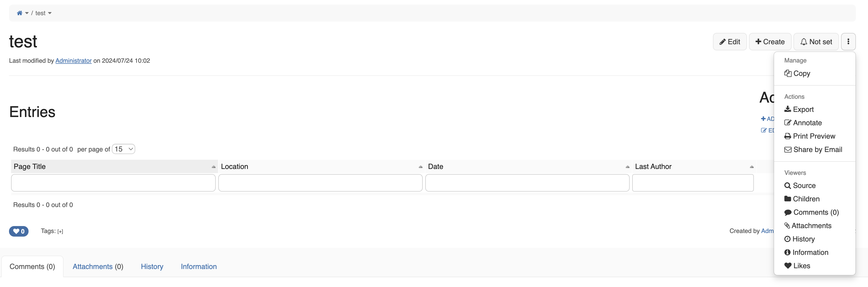Select Export from the Actions menu
The image size is (868, 287).
pos(799,110)
